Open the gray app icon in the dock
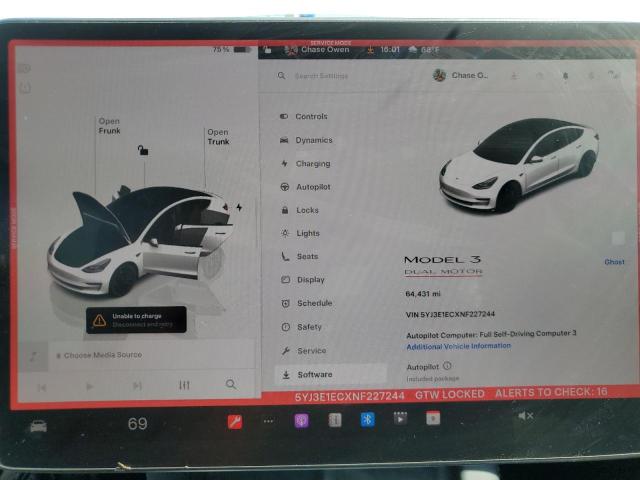The height and width of the screenshot is (480, 640). [335, 420]
